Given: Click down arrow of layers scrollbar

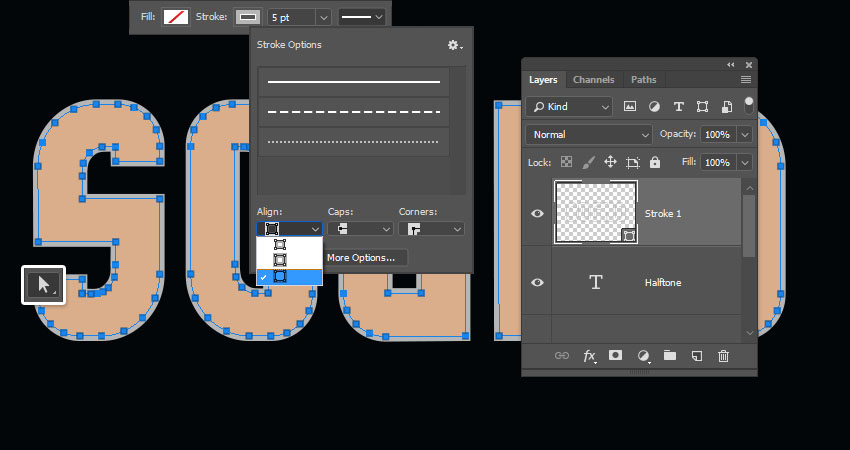Looking at the screenshot, I should (750, 333).
